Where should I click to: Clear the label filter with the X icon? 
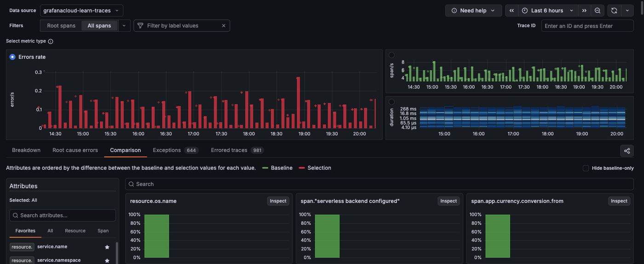[x=224, y=26]
